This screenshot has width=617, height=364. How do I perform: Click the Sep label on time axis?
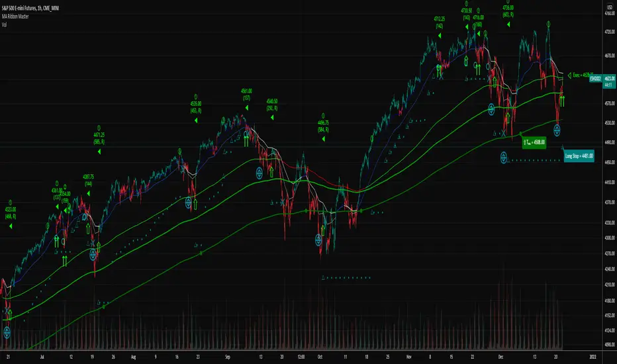228,357
